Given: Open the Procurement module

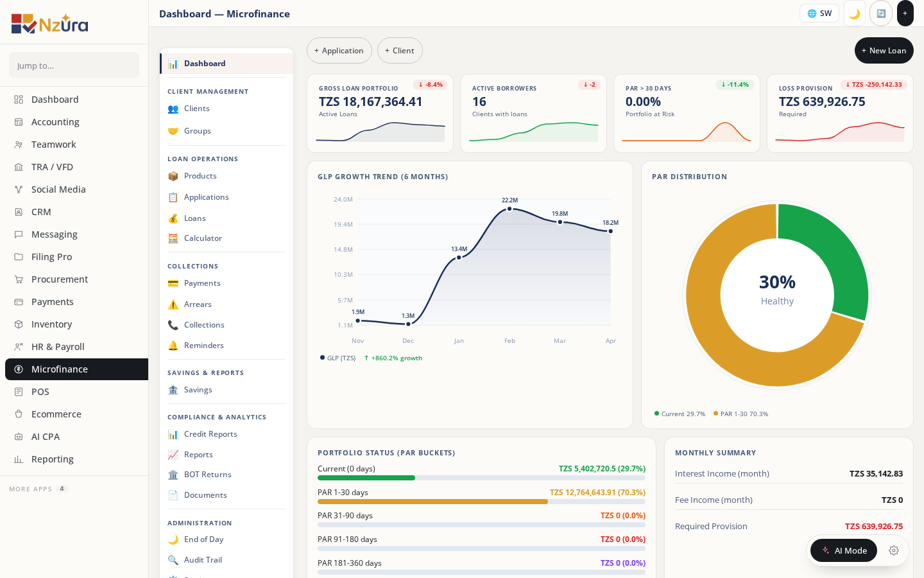Looking at the screenshot, I should coord(76,279).
